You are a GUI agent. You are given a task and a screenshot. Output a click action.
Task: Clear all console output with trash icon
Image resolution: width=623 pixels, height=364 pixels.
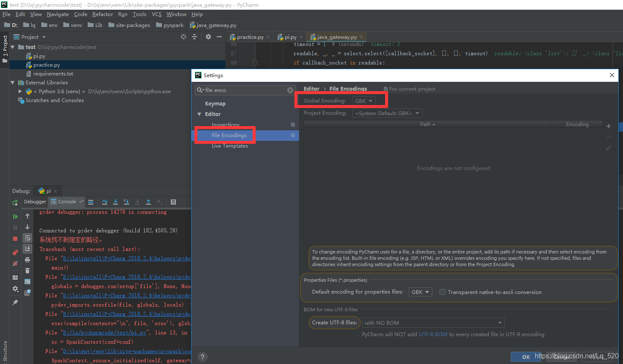pyautogui.click(x=27, y=270)
